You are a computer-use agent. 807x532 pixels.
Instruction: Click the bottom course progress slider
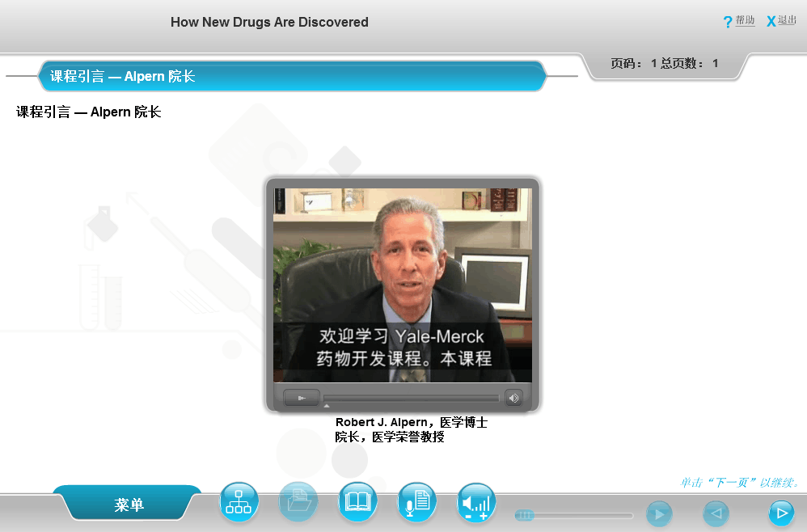coord(574,515)
